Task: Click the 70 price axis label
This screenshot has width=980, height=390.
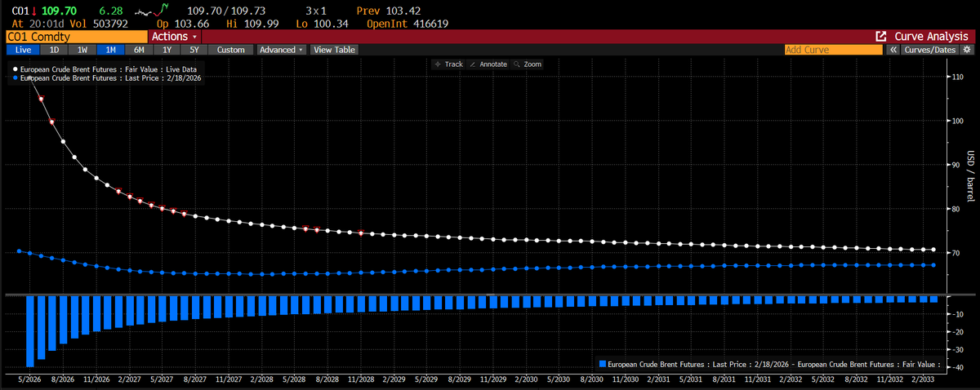Action: (955, 254)
